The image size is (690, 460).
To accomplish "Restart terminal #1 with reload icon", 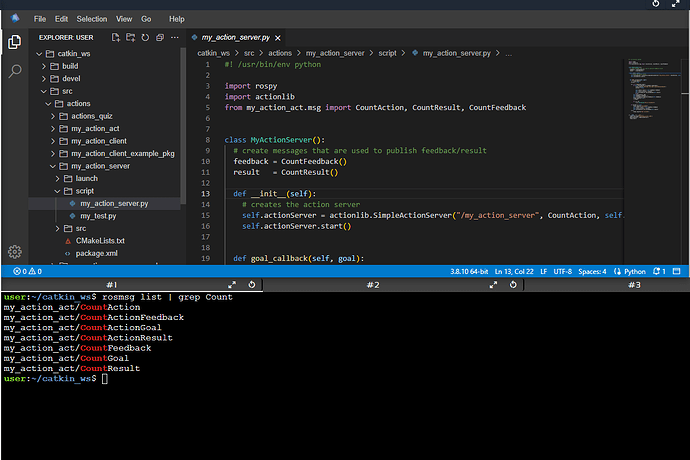I will (252, 285).
